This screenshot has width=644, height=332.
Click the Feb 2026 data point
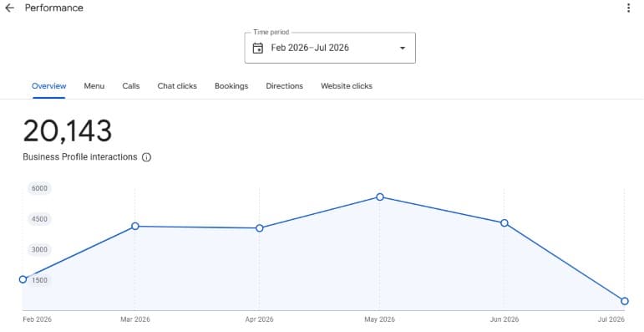[23, 279]
